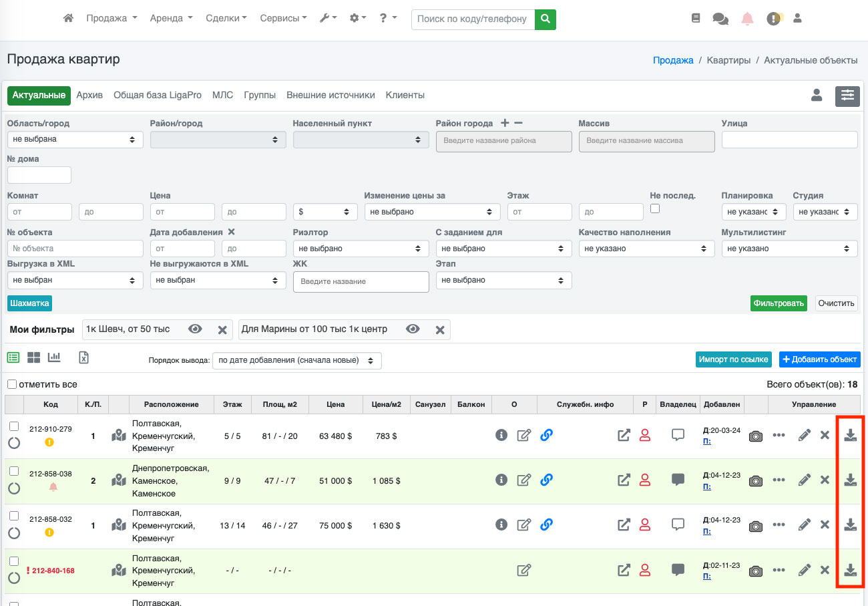The width and height of the screenshot is (868, 606).
Task: Open the 'Риэлтор' dropdown
Action: 361,249
